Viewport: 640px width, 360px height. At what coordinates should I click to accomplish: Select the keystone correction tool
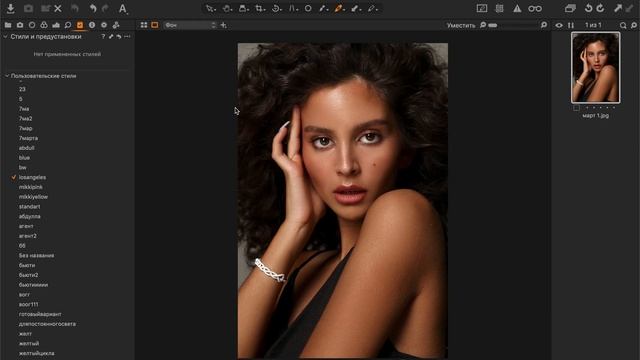click(293, 8)
